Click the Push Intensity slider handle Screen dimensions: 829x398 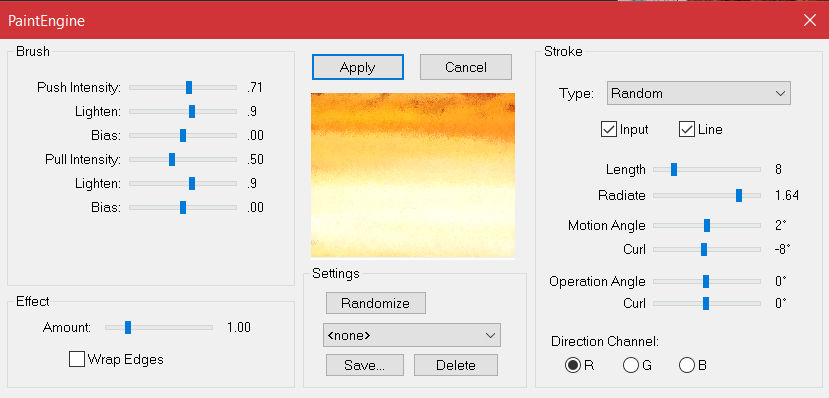(x=189, y=88)
